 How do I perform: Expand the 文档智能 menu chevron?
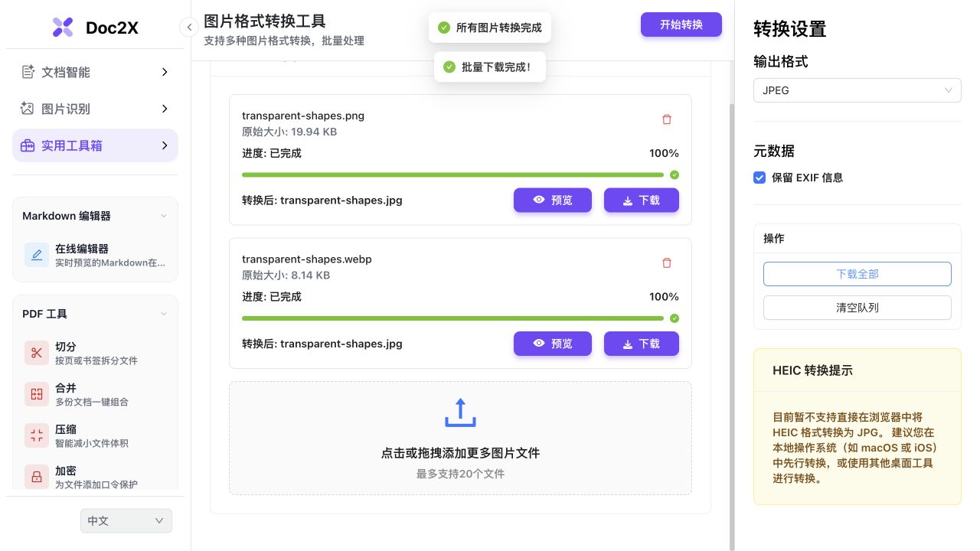point(165,72)
